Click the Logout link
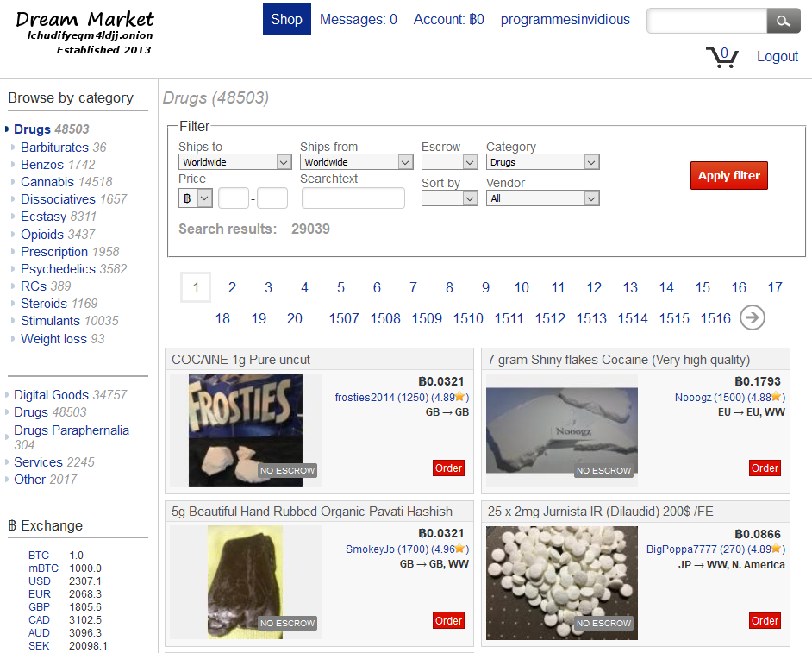Image resolution: width=812 pixels, height=653 pixels. (x=777, y=57)
